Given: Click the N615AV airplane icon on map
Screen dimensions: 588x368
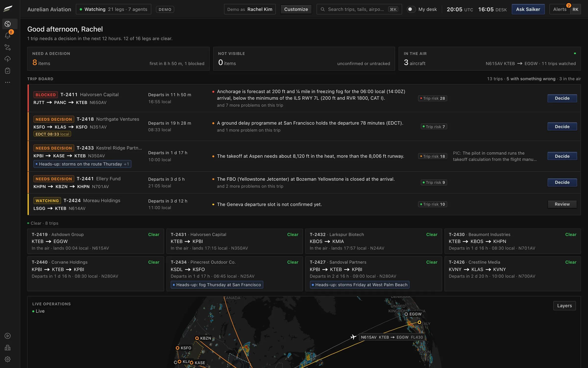Looking at the screenshot, I should (x=353, y=337).
